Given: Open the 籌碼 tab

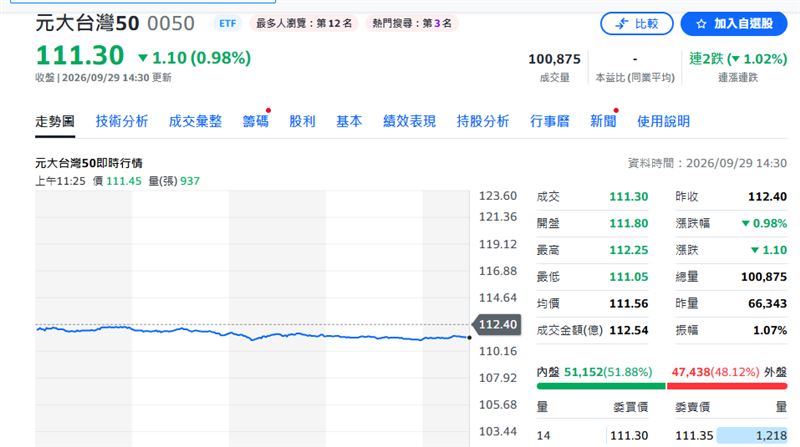Looking at the screenshot, I should point(256,121).
